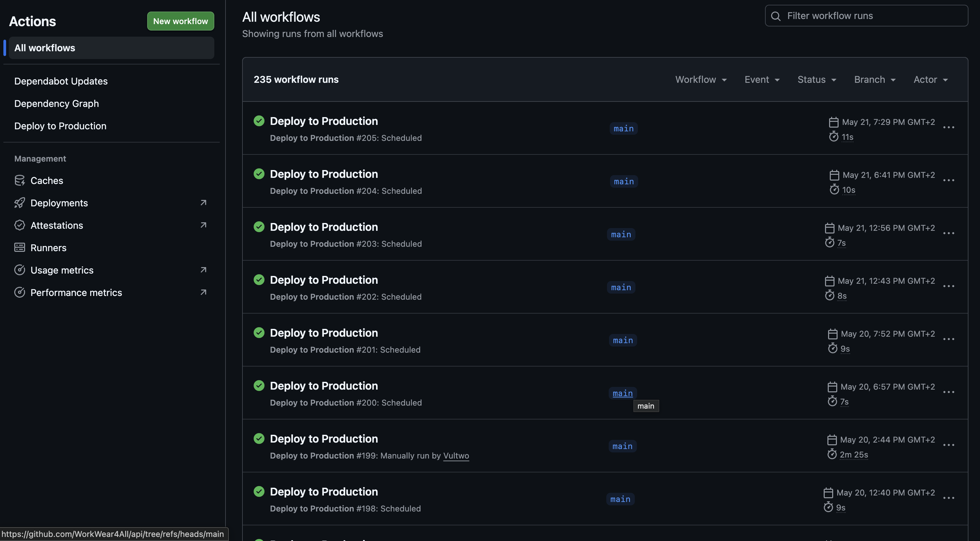980x541 pixels.
Task: Open the three-dot menu for run #202
Action: pos(949,286)
